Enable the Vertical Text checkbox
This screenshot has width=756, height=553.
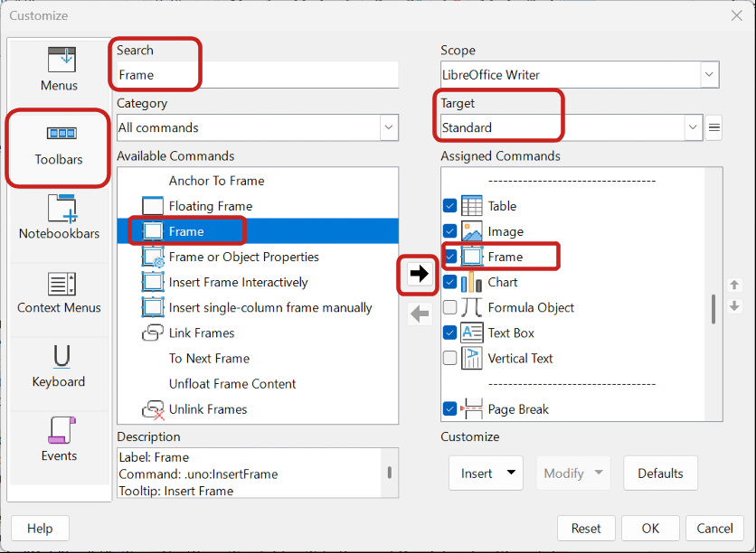(449, 359)
